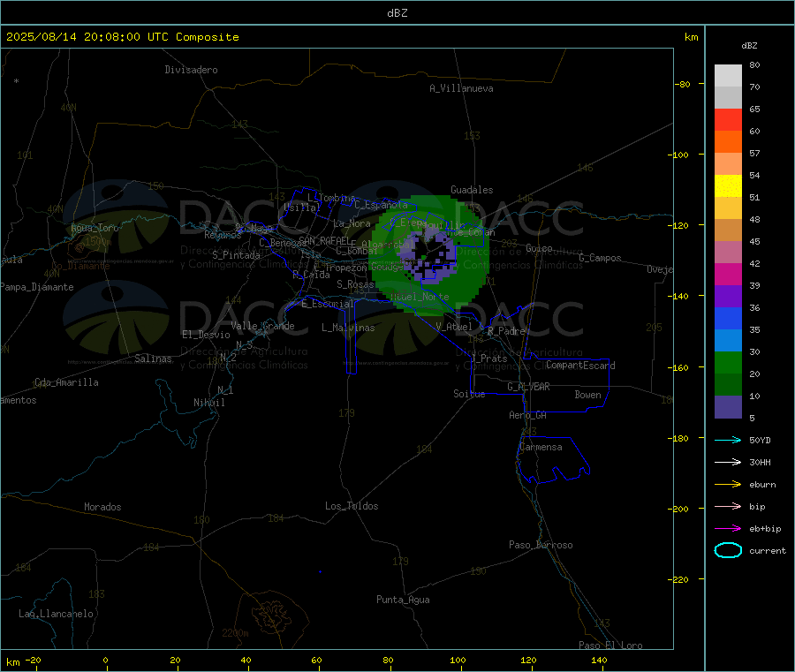Click the Divisadero place label
Viewport: 795px width, 672px height.
(191, 70)
